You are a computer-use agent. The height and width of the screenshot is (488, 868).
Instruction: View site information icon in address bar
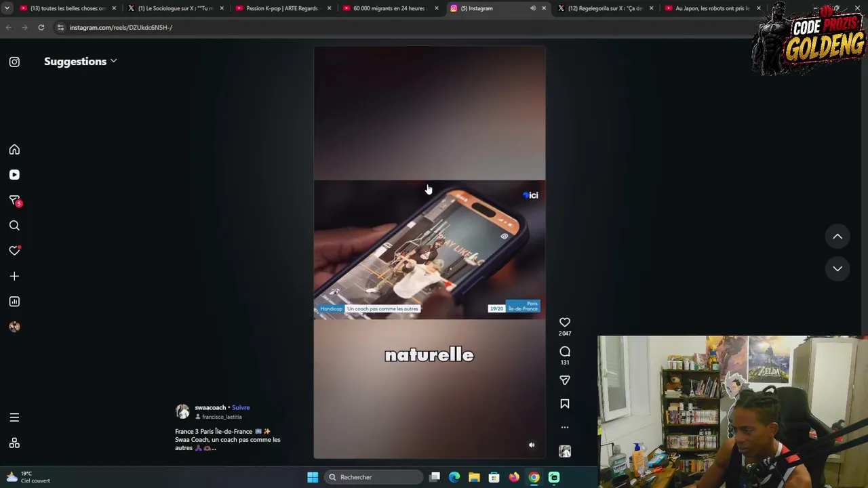click(x=60, y=28)
